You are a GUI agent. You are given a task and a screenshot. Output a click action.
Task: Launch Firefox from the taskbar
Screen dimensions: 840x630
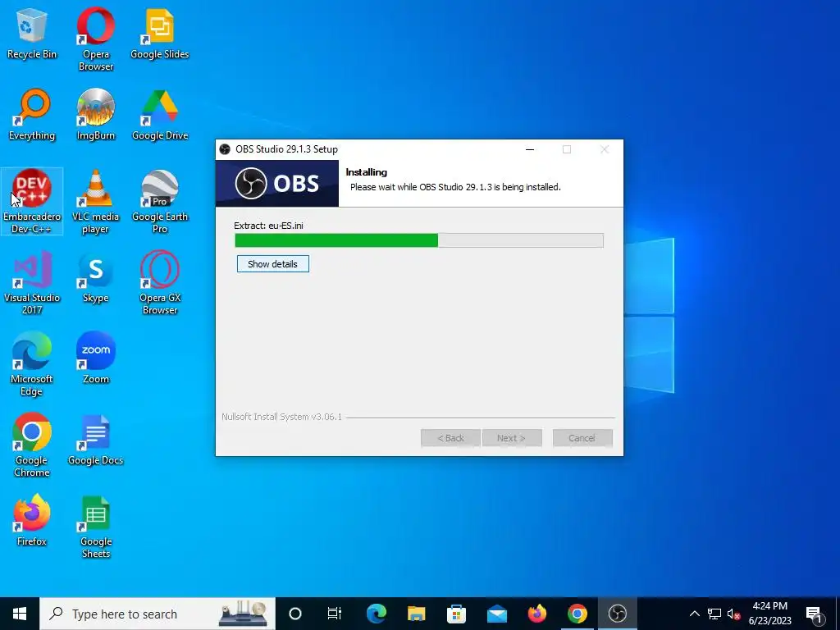coord(536,614)
